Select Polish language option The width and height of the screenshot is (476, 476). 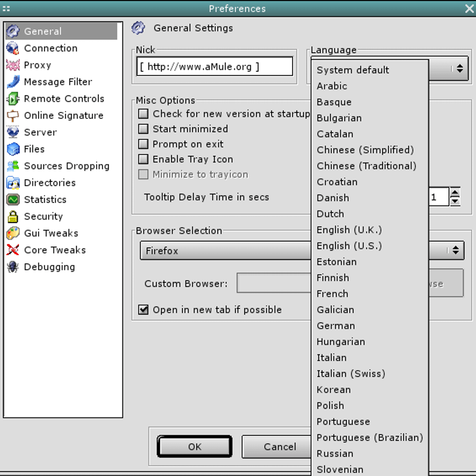point(370,406)
